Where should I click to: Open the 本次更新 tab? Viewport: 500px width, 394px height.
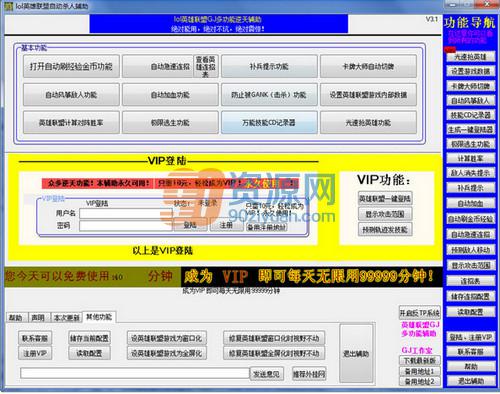pos(67,317)
